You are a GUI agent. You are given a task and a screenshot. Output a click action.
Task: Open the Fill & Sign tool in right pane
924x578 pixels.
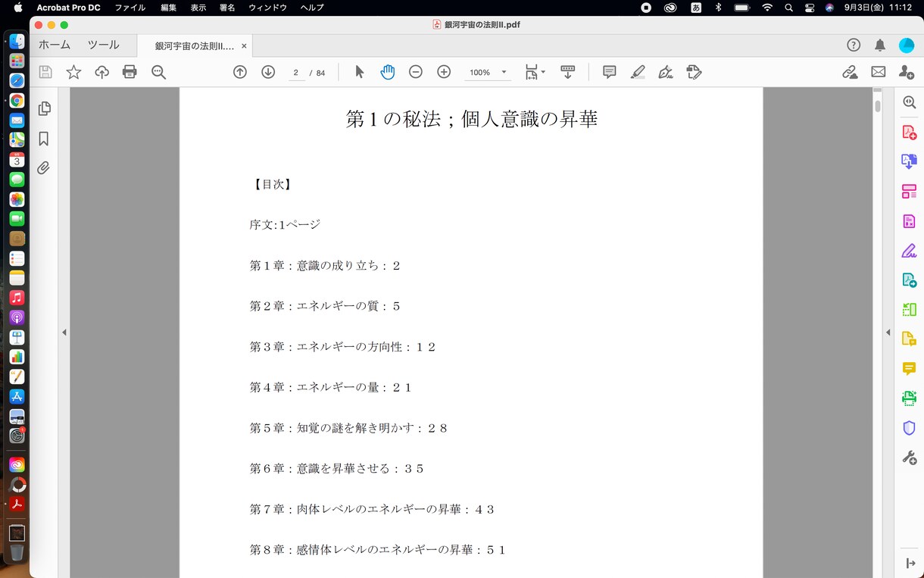tap(910, 251)
